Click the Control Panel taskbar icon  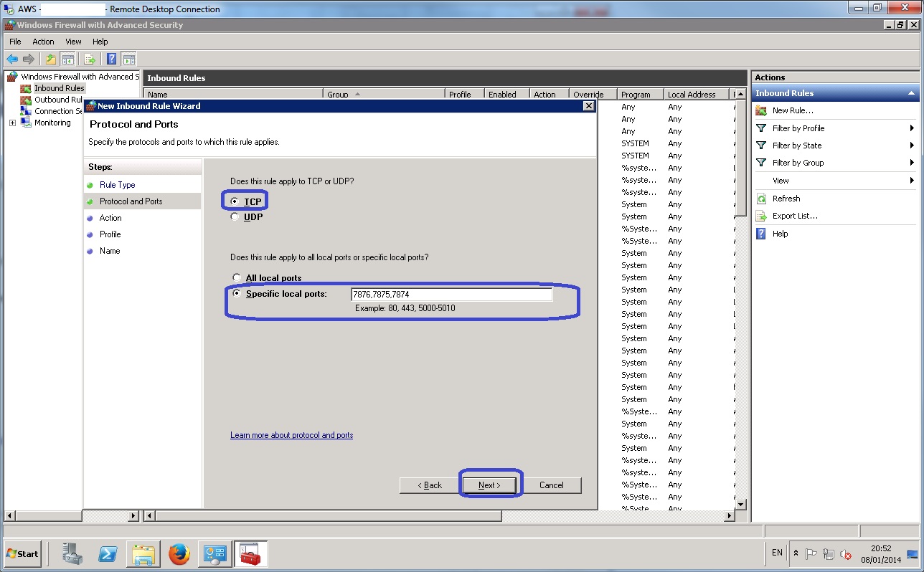[214, 554]
